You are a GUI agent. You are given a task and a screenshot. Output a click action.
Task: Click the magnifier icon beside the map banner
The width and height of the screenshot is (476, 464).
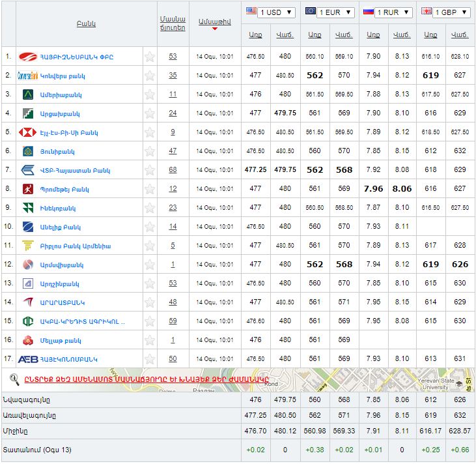point(14,378)
